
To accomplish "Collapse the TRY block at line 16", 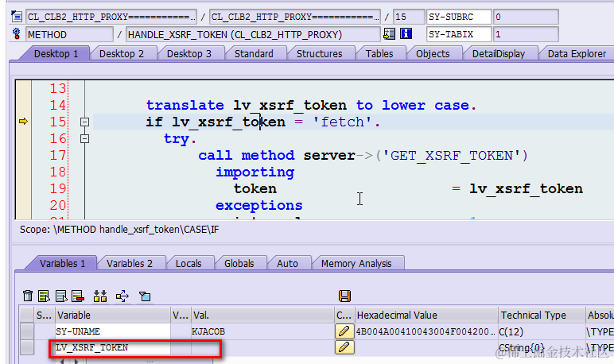I will pyautogui.click(x=84, y=138).
